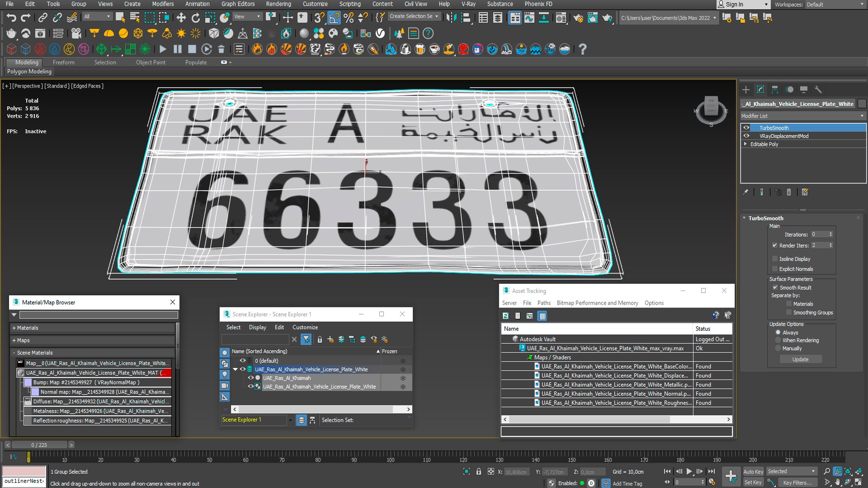
Task: Open the Utilities wrench panel tab
Action: [x=818, y=89]
